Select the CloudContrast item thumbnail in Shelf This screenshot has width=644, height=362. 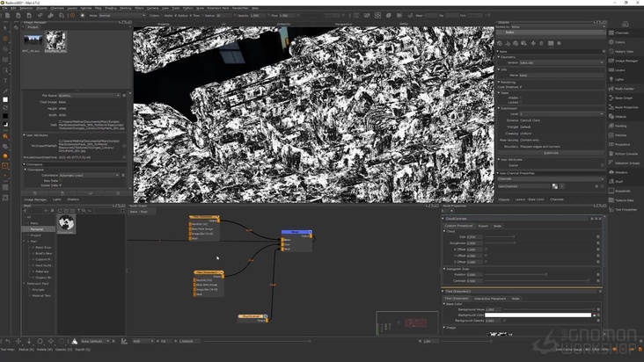point(66,224)
